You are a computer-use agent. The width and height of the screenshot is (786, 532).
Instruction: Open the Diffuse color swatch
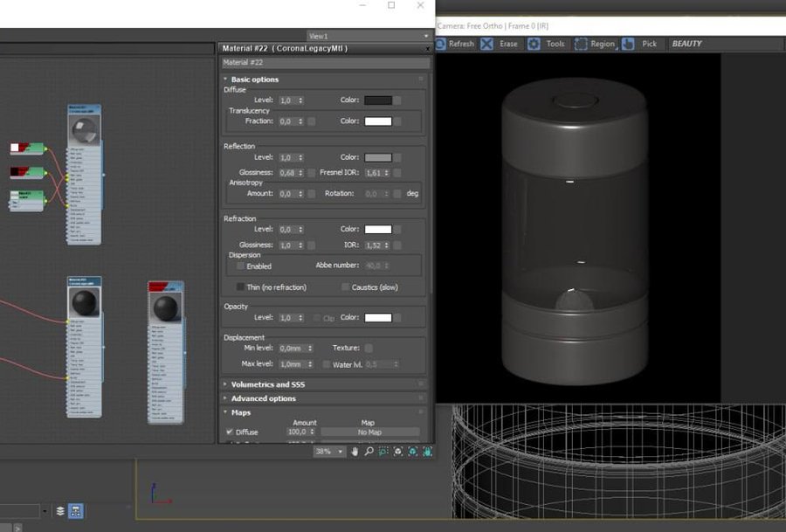[x=378, y=100]
